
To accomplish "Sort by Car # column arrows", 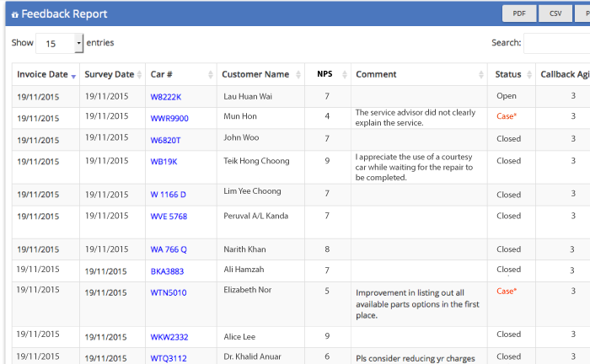I will point(211,74).
